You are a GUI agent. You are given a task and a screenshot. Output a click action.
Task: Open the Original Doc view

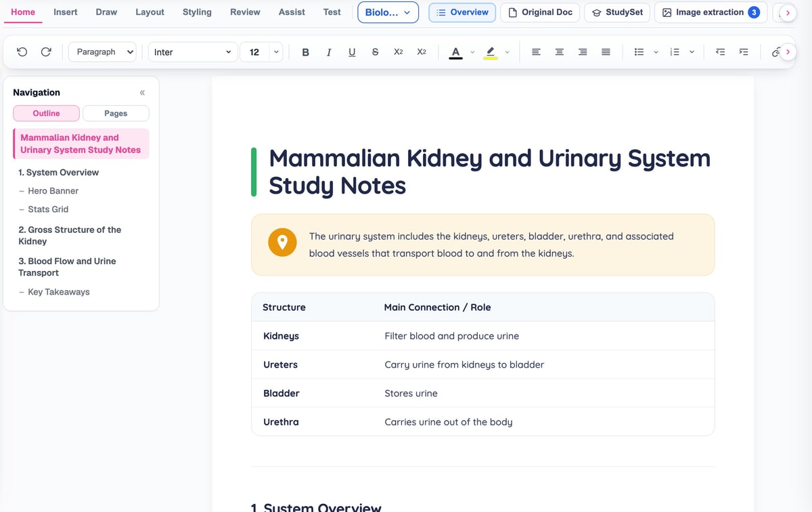[x=540, y=12]
